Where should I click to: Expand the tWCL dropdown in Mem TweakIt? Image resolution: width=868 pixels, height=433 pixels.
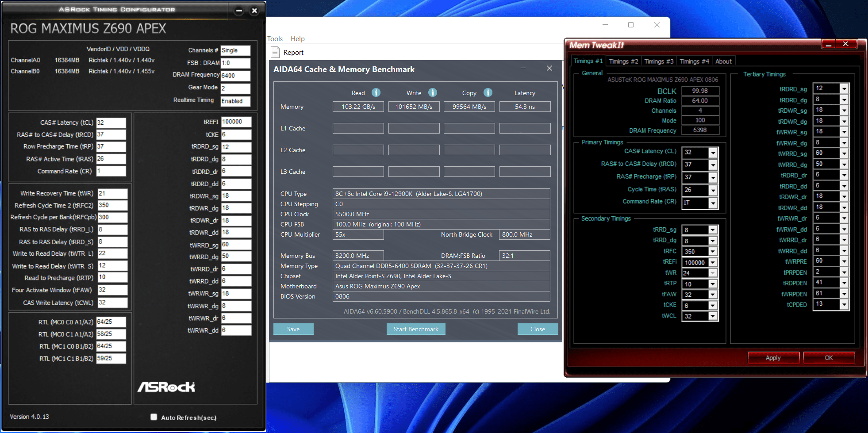click(x=712, y=316)
